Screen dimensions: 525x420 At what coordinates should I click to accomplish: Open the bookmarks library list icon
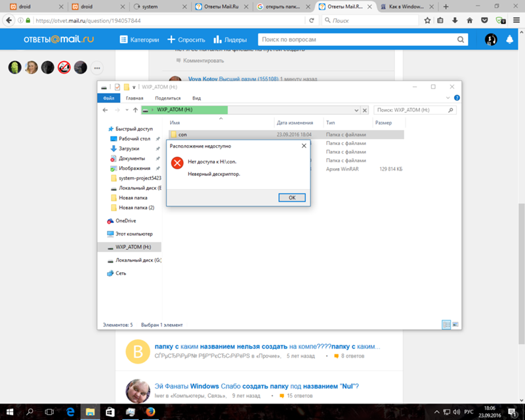(x=440, y=20)
